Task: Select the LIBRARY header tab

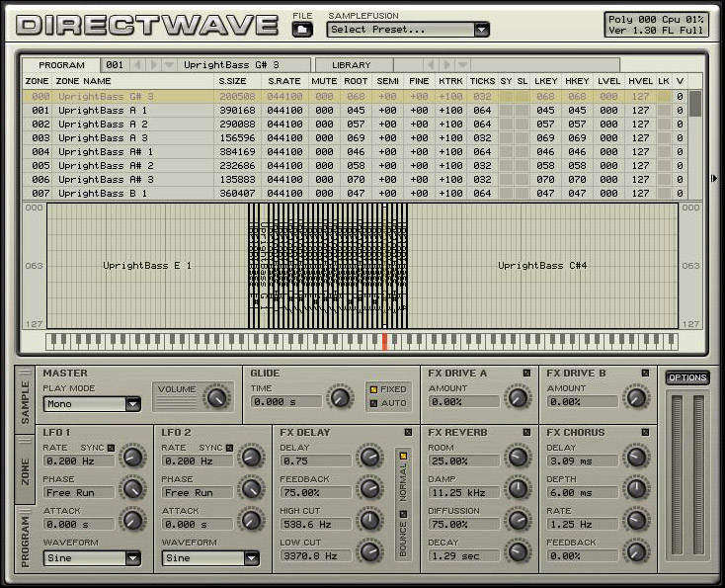Action: 355,65
